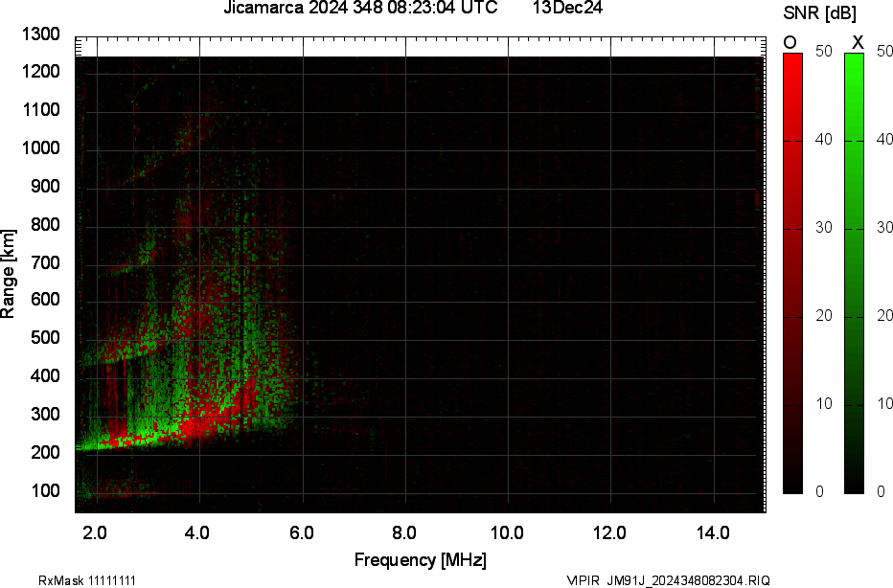
Task: Click the VIPIR RIQ filename text
Action: (x=669, y=580)
